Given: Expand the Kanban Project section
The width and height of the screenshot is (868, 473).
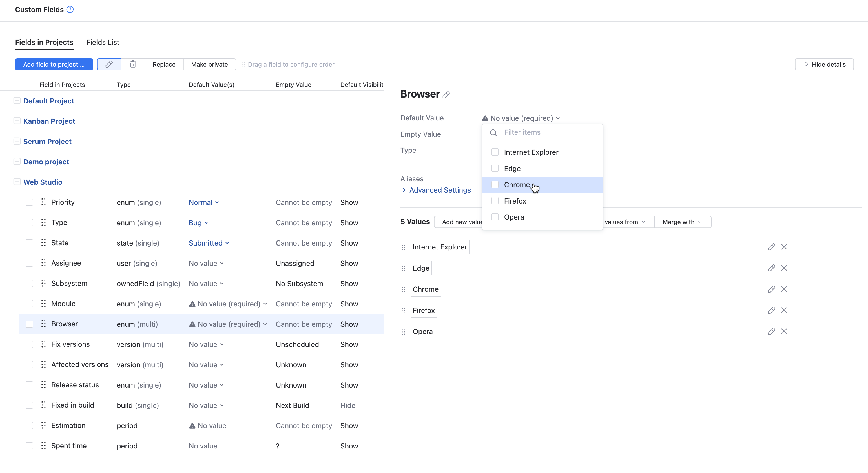Looking at the screenshot, I should pyautogui.click(x=17, y=121).
